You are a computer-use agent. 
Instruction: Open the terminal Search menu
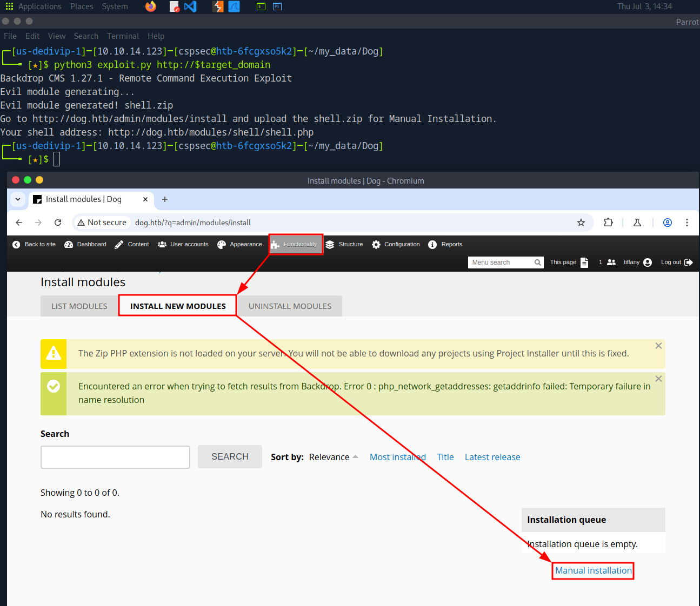pyautogui.click(x=86, y=36)
